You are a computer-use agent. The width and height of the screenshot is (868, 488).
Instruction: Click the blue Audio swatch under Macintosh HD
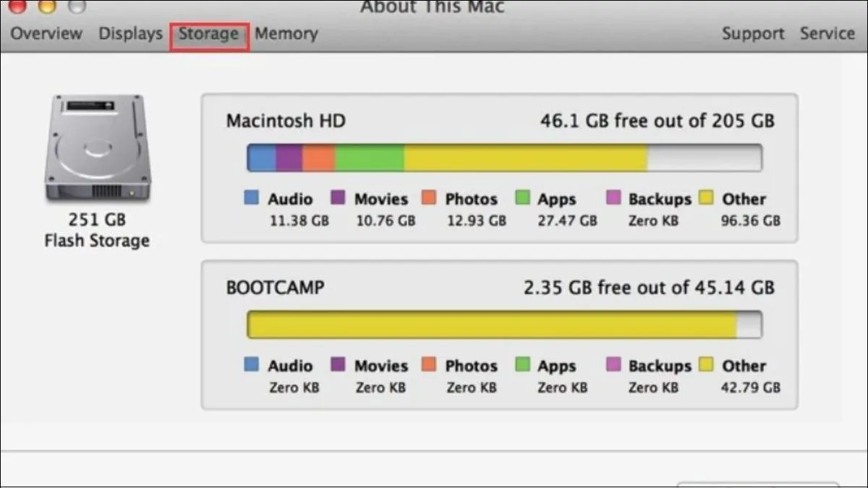252,198
